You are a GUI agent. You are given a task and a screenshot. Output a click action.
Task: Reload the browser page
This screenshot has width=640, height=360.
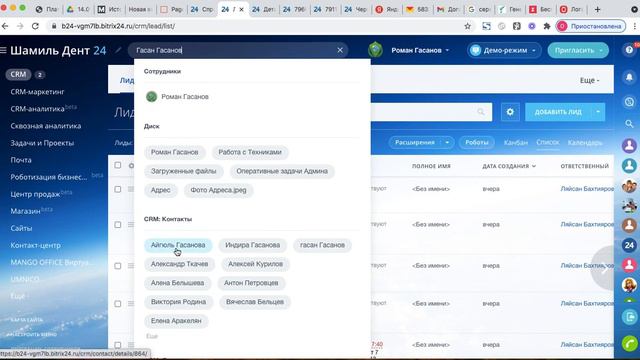[x=36, y=26]
